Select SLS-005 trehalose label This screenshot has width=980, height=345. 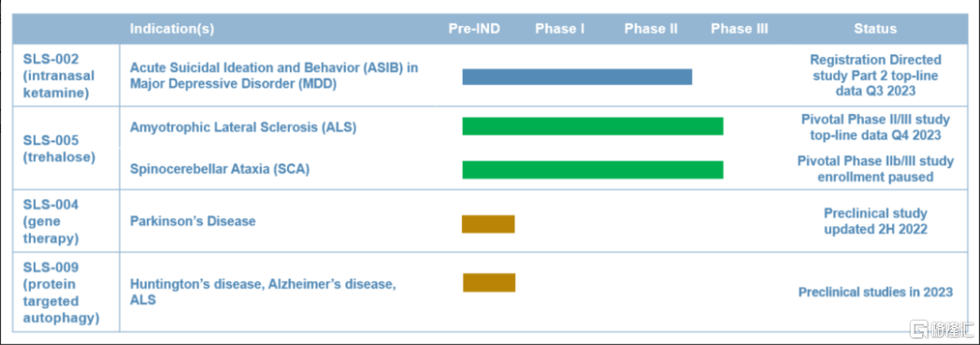[x=59, y=149]
